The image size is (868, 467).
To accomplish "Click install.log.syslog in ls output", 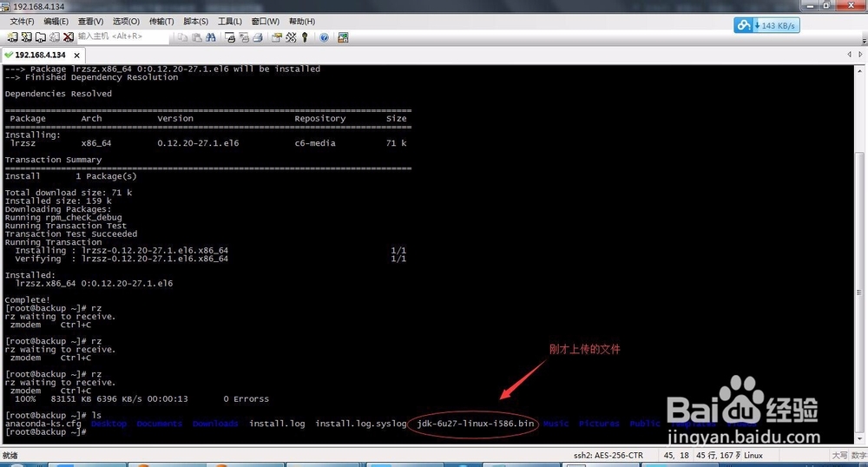I will (361, 424).
